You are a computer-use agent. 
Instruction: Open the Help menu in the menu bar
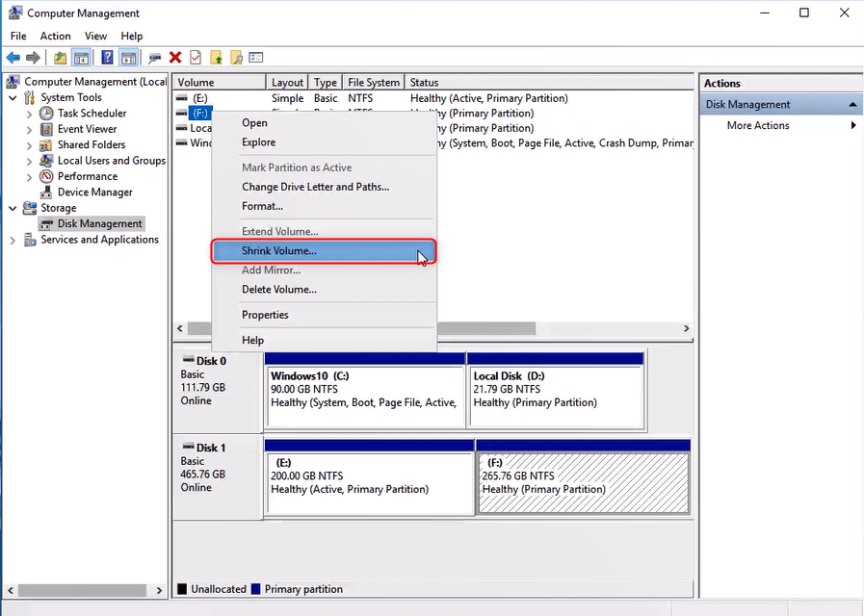tap(132, 36)
